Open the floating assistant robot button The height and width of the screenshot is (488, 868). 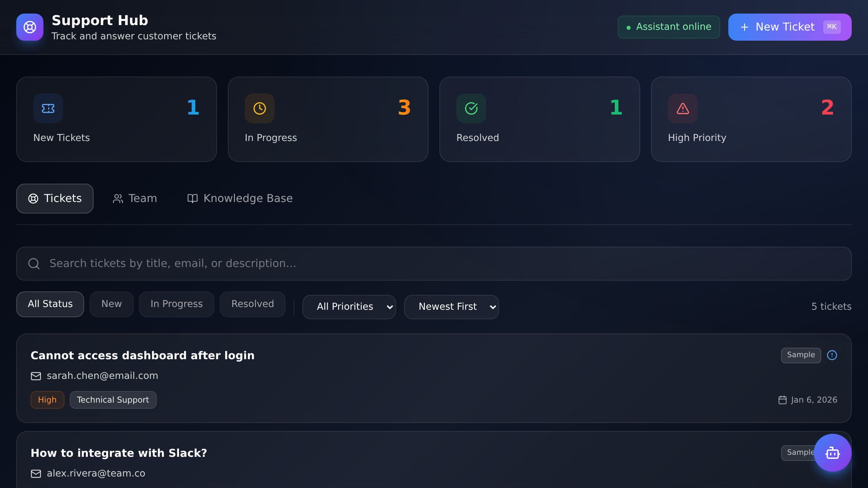pyautogui.click(x=832, y=453)
